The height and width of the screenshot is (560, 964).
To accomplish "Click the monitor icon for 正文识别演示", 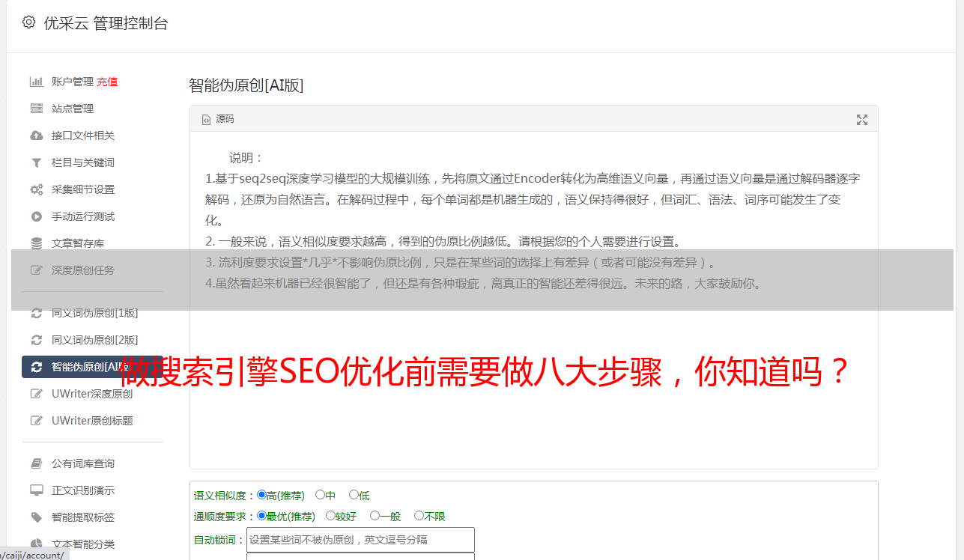I will [36, 490].
